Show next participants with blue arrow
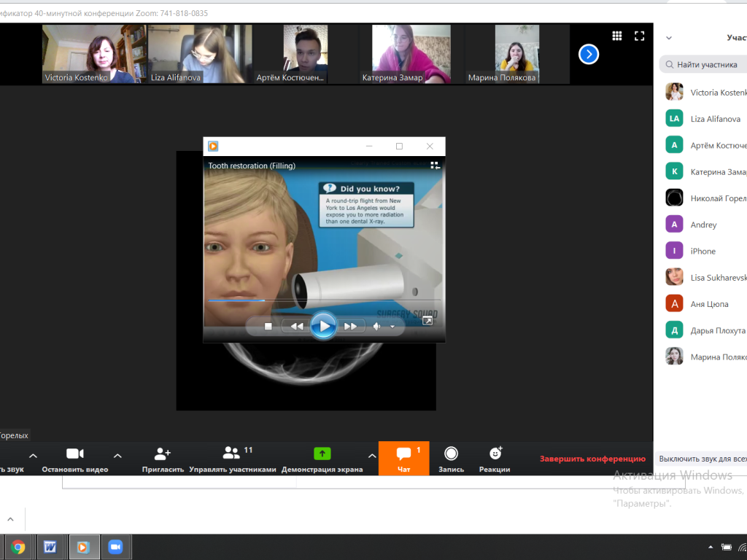Viewport: 747px width, 560px height. (x=589, y=54)
